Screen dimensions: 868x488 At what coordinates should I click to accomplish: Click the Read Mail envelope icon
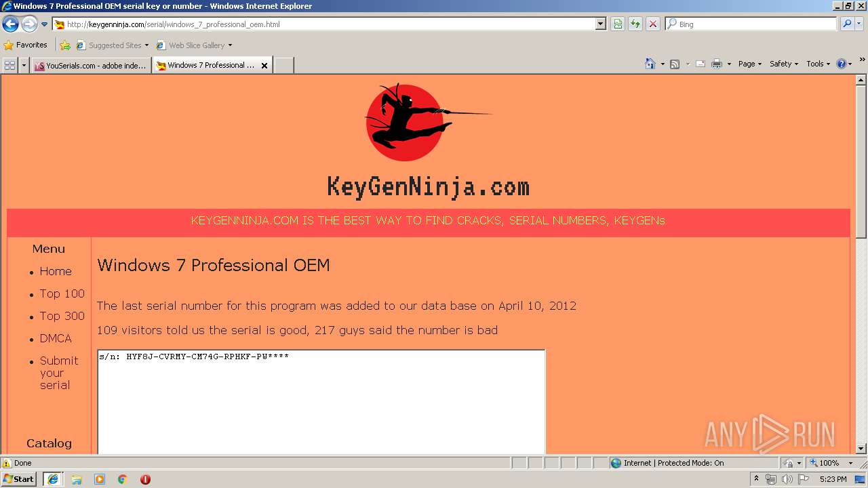tap(701, 64)
